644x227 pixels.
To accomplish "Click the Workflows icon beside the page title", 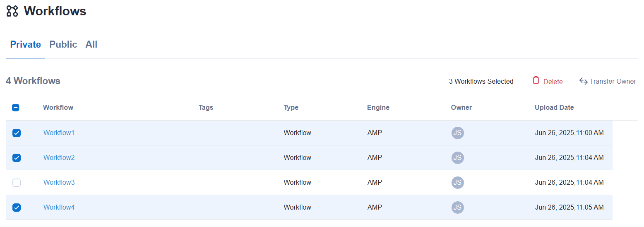I will pyautogui.click(x=12, y=11).
